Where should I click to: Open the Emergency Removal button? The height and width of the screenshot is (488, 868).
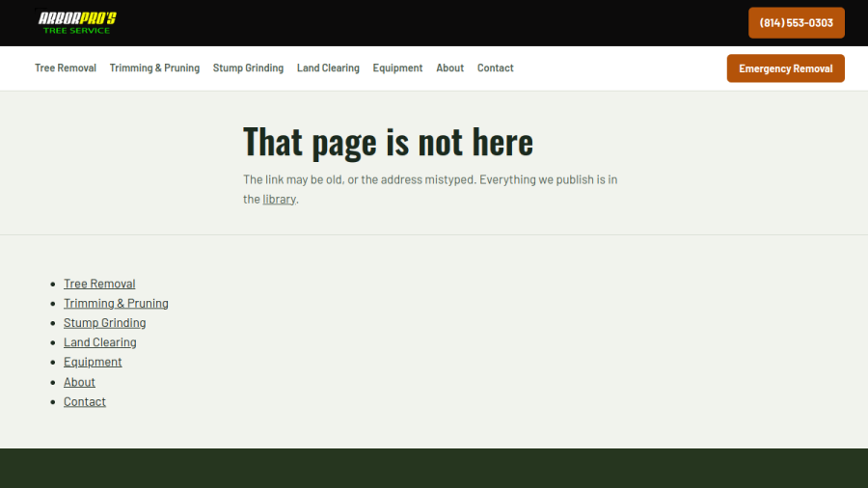pos(785,68)
